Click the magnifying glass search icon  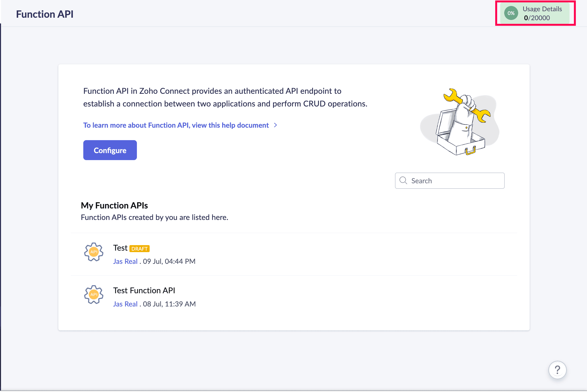[403, 181]
